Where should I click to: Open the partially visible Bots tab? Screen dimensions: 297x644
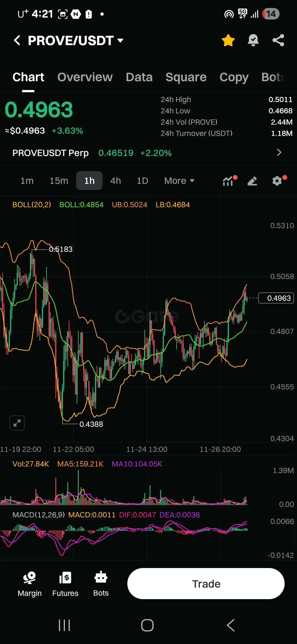tap(273, 77)
